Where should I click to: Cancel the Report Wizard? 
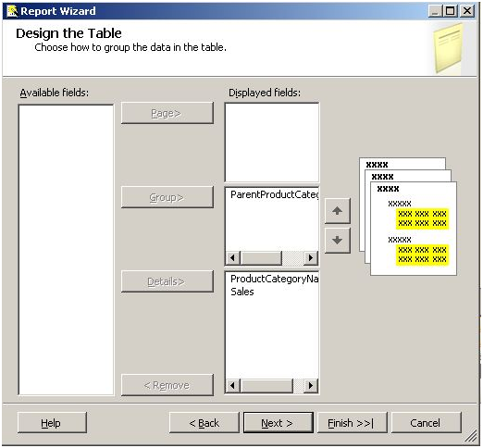pos(427,423)
